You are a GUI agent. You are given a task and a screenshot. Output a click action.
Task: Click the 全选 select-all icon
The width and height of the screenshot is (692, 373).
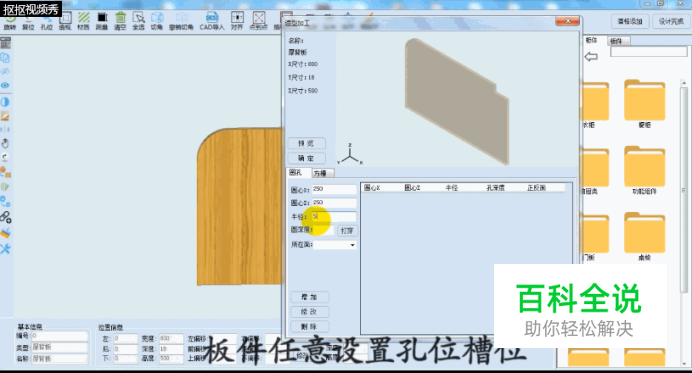(x=139, y=20)
